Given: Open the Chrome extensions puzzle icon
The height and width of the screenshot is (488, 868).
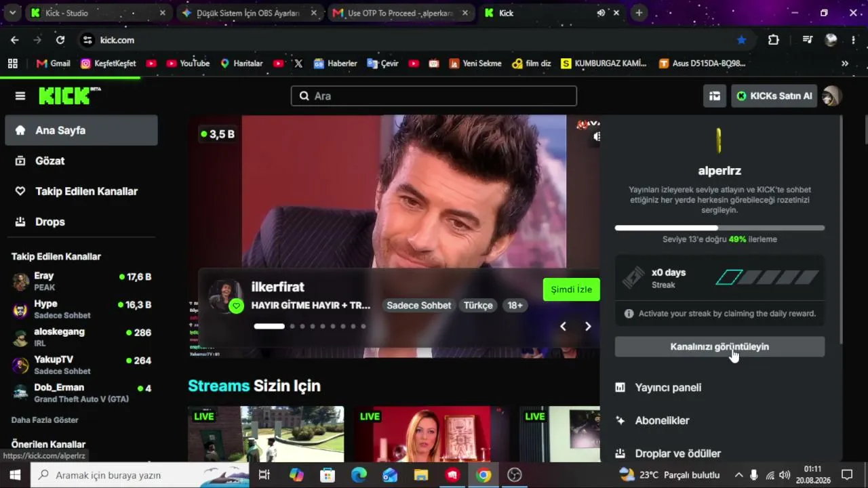Looking at the screenshot, I should (774, 40).
